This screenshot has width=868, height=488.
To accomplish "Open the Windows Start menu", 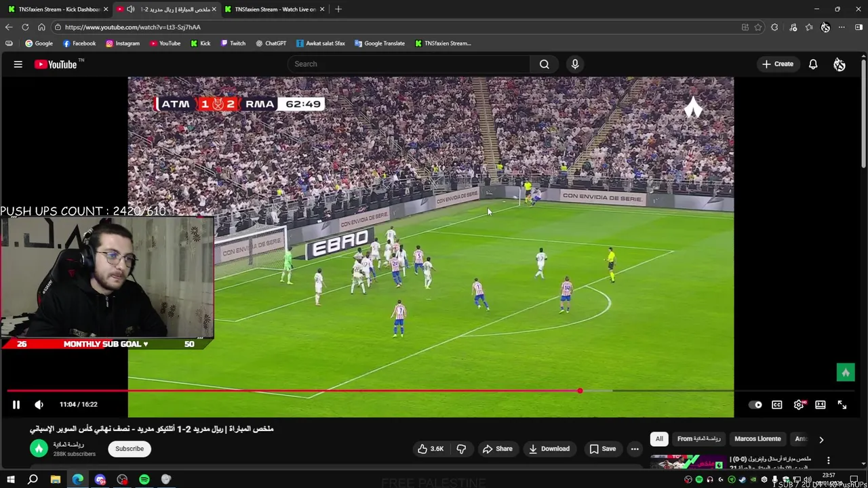I will click(10, 480).
